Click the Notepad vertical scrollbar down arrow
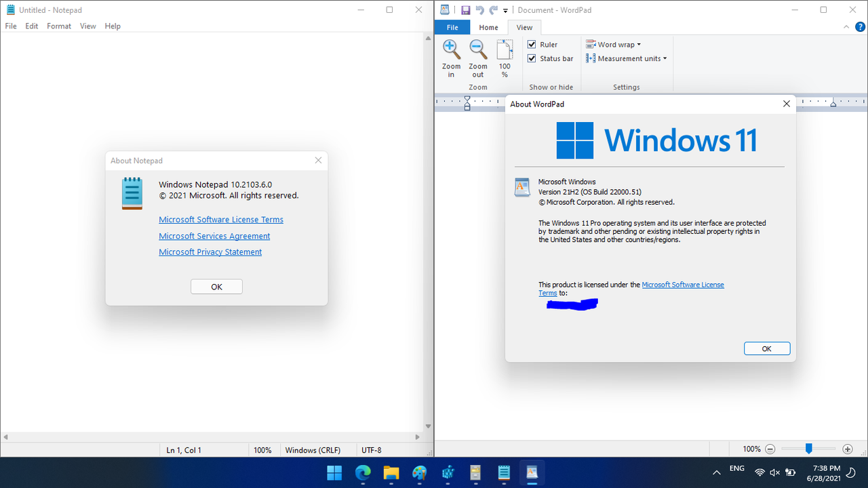Image resolution: width=868 pixels, height=488 pixels. pos(428,426)
